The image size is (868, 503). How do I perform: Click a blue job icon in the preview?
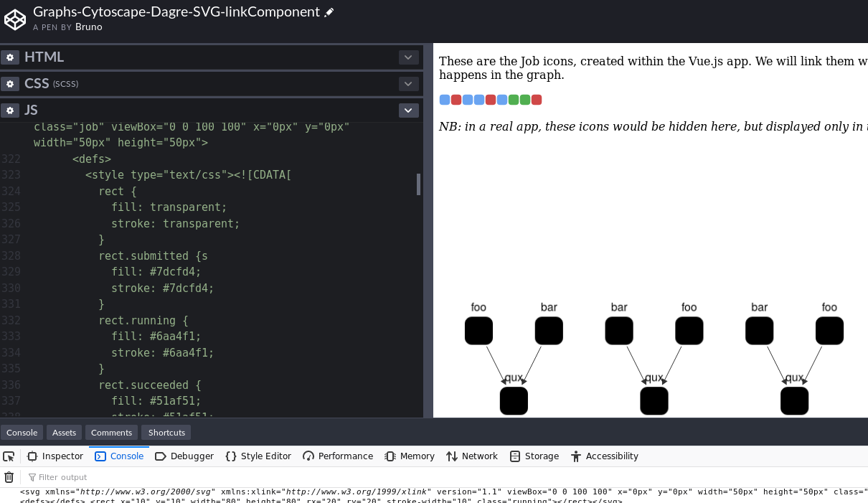pyautogui.click(x=444, y=100)
